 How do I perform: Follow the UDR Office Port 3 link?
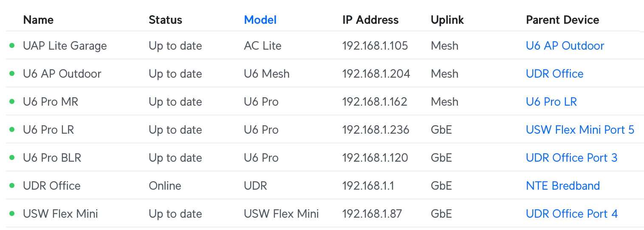(571, 158)
